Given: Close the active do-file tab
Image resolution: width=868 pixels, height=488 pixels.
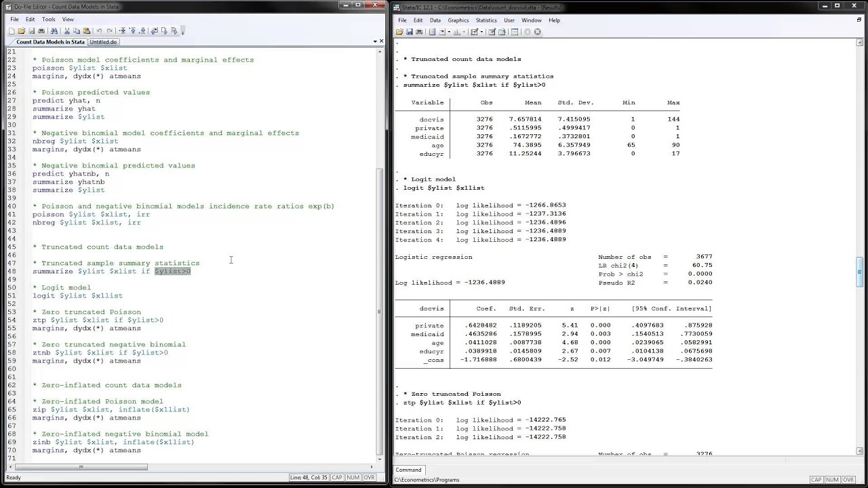Looking at the screenshot, I should pos(381,42).
